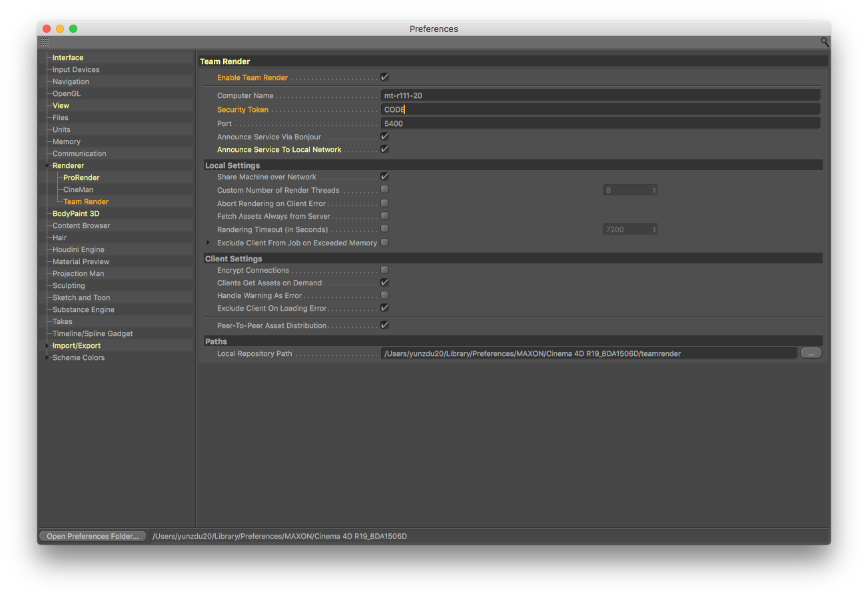The image size is (868, 598).
Task: Click the Local Repository Path field
Action: (x=589, y=353)
